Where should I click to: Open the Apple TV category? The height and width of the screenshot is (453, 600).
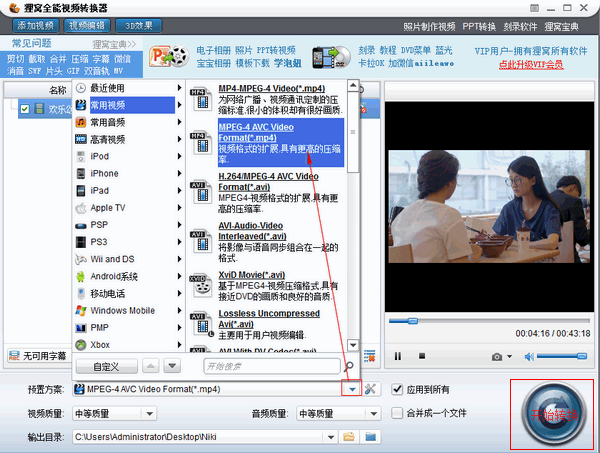click(128, 208)
